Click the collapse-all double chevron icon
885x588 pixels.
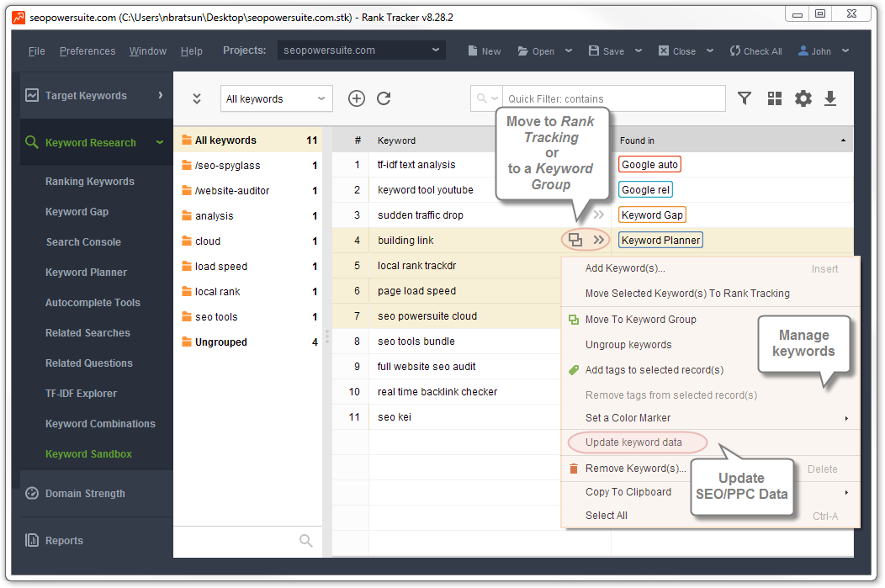(196, 98)
